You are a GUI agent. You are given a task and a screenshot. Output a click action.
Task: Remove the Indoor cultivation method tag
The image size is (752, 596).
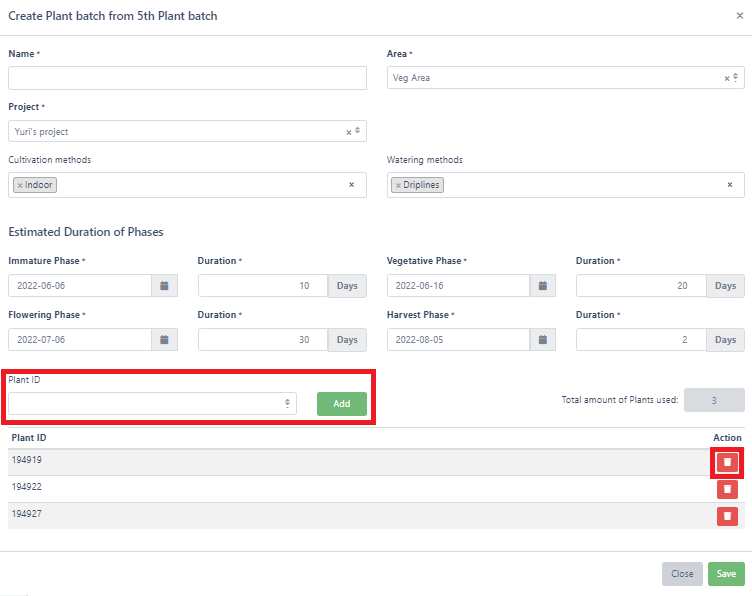pos(20,186)
